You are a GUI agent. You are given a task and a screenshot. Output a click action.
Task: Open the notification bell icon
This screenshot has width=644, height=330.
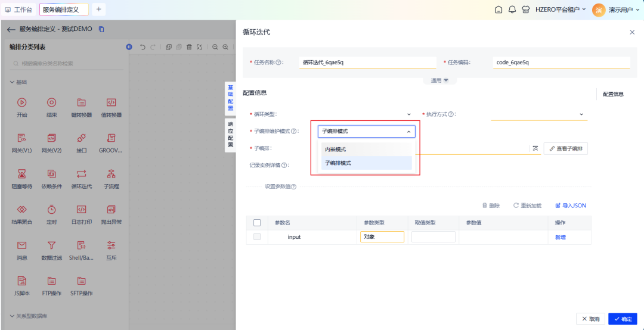coord(512,10)
